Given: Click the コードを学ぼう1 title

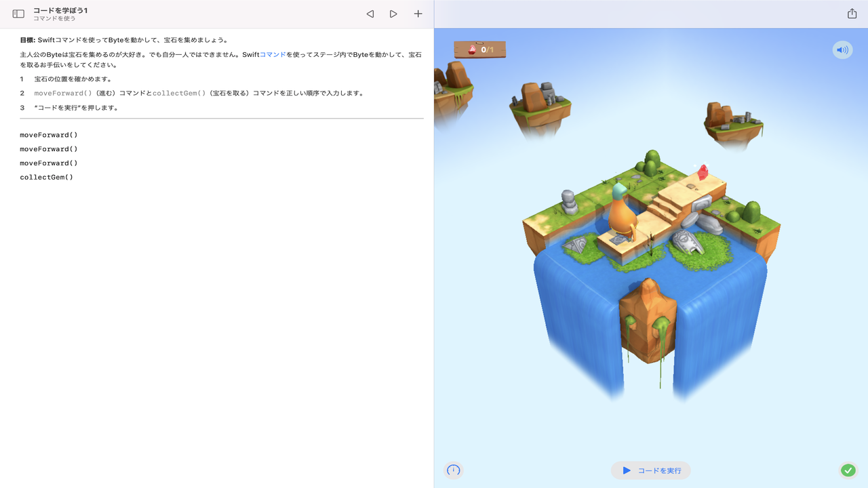Looking at the screenshot, I should click(x=60, y=10).
